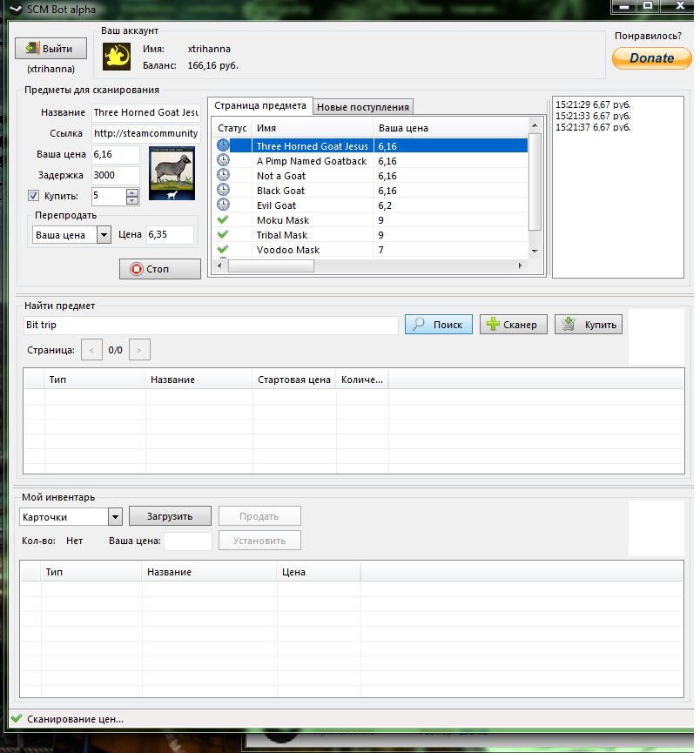This screenshot has width=700, height=753.
Task: Select the A Pimp Named Goatback row
Action: click(370, 161)
